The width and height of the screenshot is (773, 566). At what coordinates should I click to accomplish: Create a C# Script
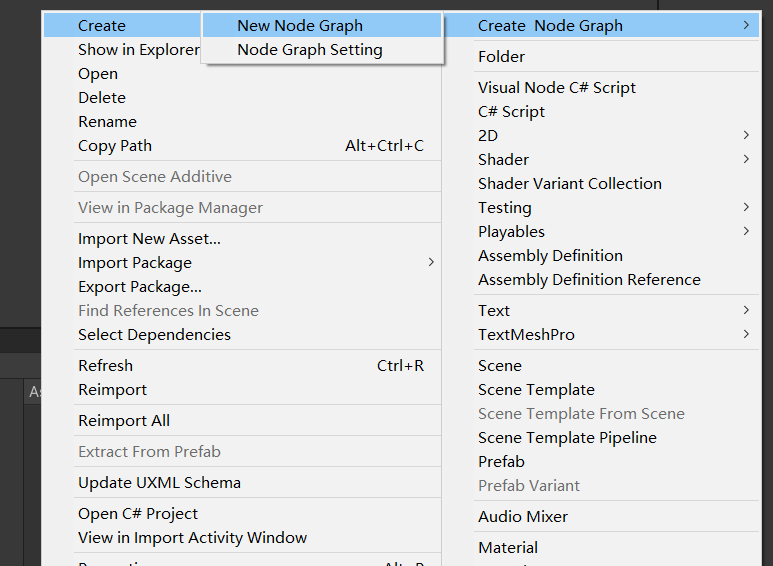[601, 111]
